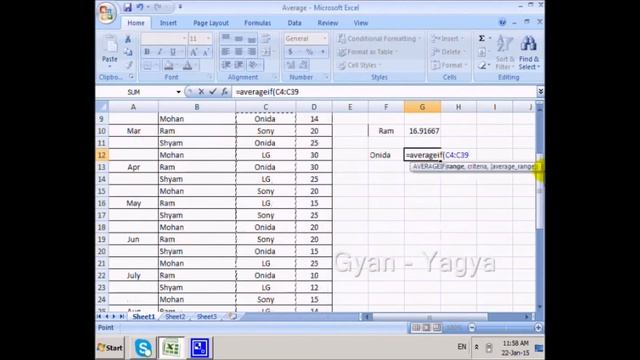
Task: Increase font size with Grow Font
Action: (194, 52)
